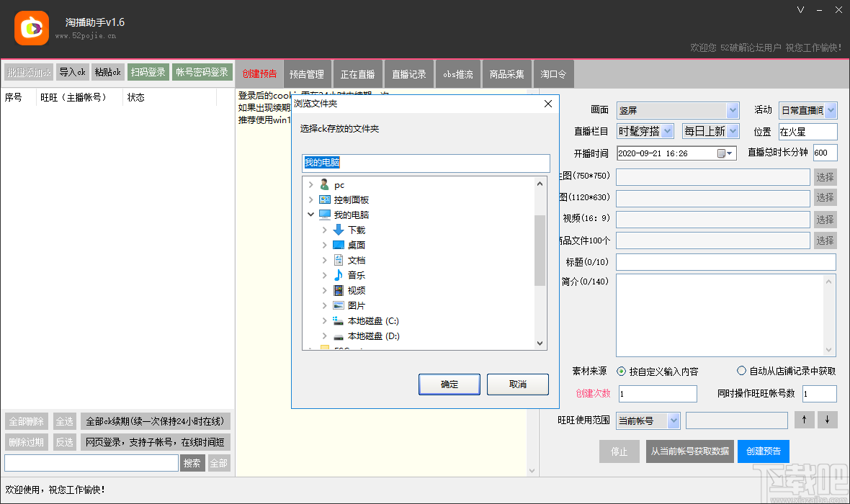Screen dimensions: 850x504
Task: Collapse the 我的电脑 tree node
Action: click(x=310, y=215)
